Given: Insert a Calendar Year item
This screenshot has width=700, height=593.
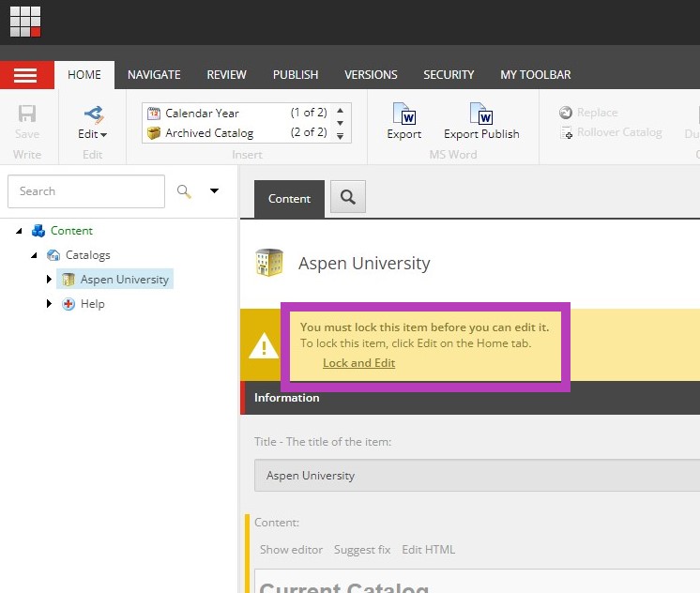Looking at the screenshot, I should (202, 113).
